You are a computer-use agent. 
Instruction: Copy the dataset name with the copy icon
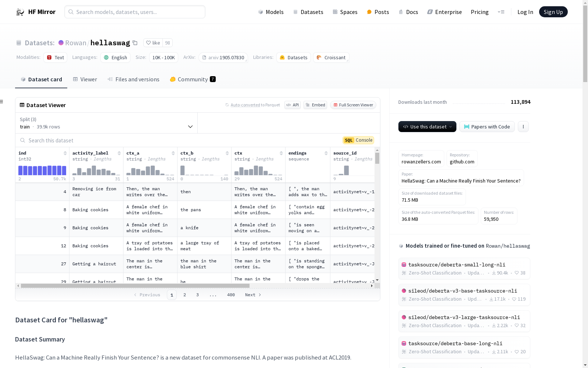[x=135, y=43]
